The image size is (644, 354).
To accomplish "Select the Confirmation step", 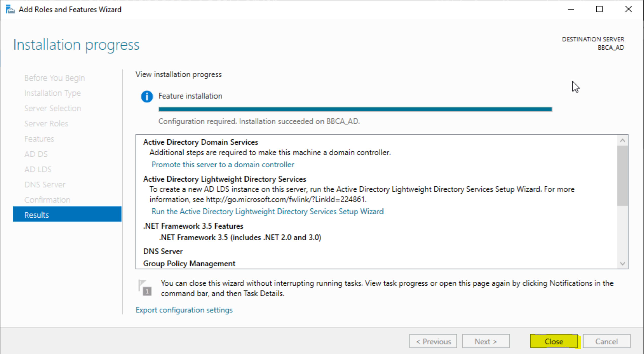I will click(x=47, y=200).
